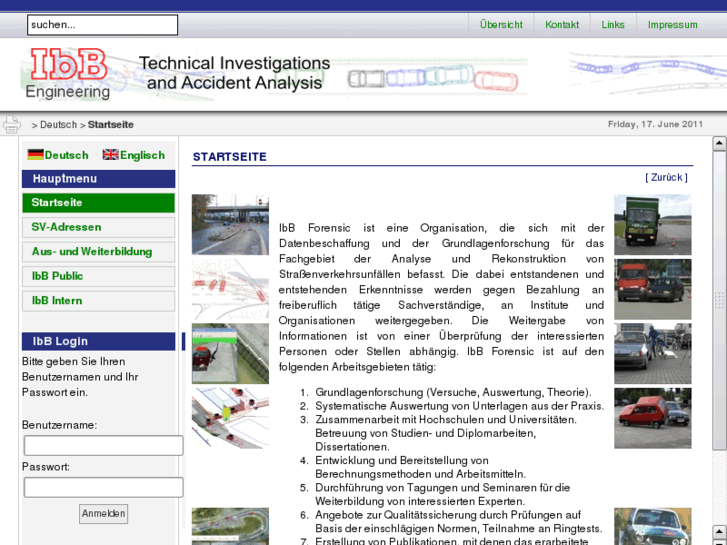Click the Deutsch breadcrumb link

(58, 125)
